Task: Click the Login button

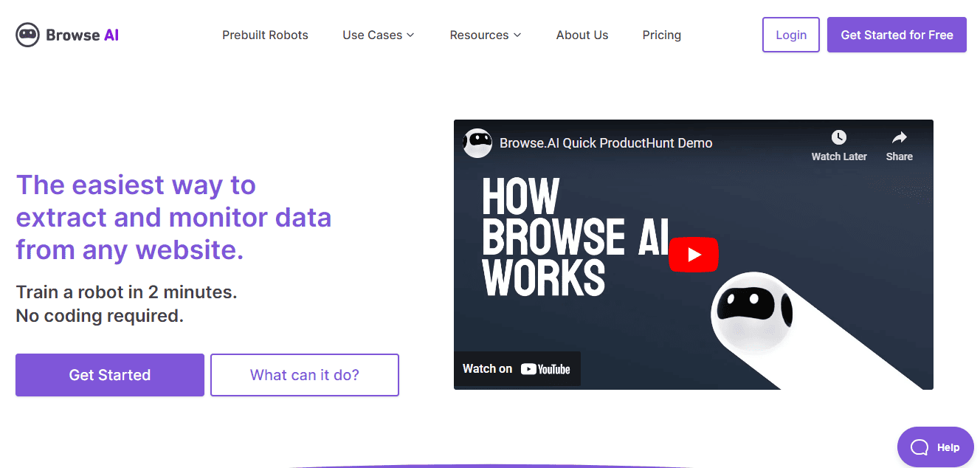Action: (790, 35)
